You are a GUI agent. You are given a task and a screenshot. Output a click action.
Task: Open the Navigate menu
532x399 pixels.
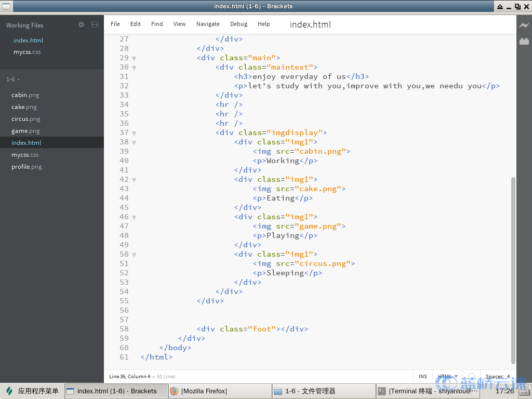tap(208, 24)
